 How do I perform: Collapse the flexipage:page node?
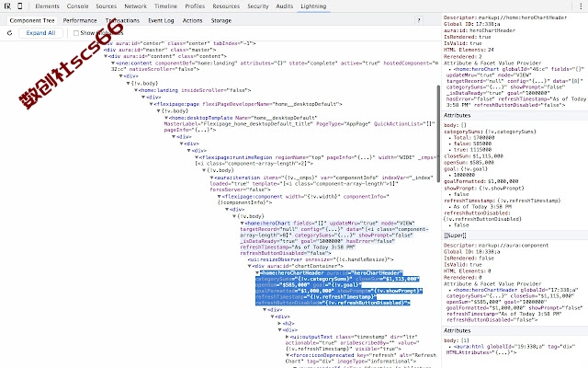pyautogui.click(x=151, y=104)
